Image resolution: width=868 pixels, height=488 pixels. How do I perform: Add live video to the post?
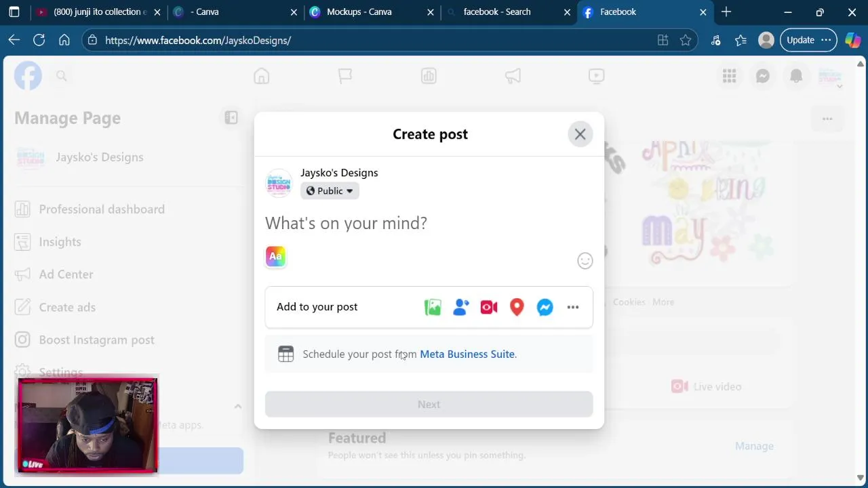click(x=489, y=307)
